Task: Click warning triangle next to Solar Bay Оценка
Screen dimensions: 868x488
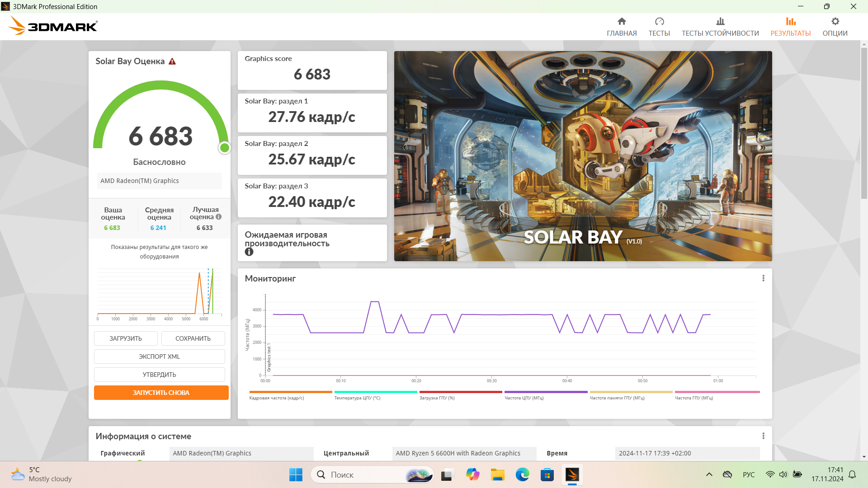Action: click(172, 61)
